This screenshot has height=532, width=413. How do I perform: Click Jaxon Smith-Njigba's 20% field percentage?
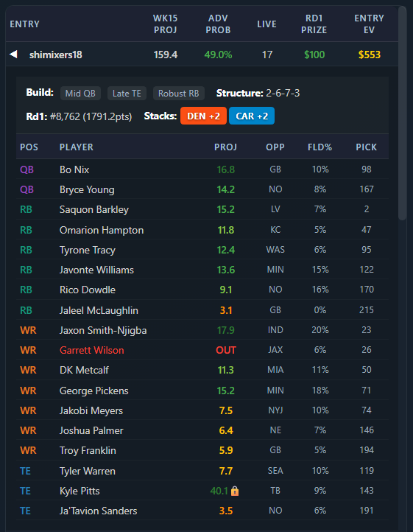click(320, 330)
